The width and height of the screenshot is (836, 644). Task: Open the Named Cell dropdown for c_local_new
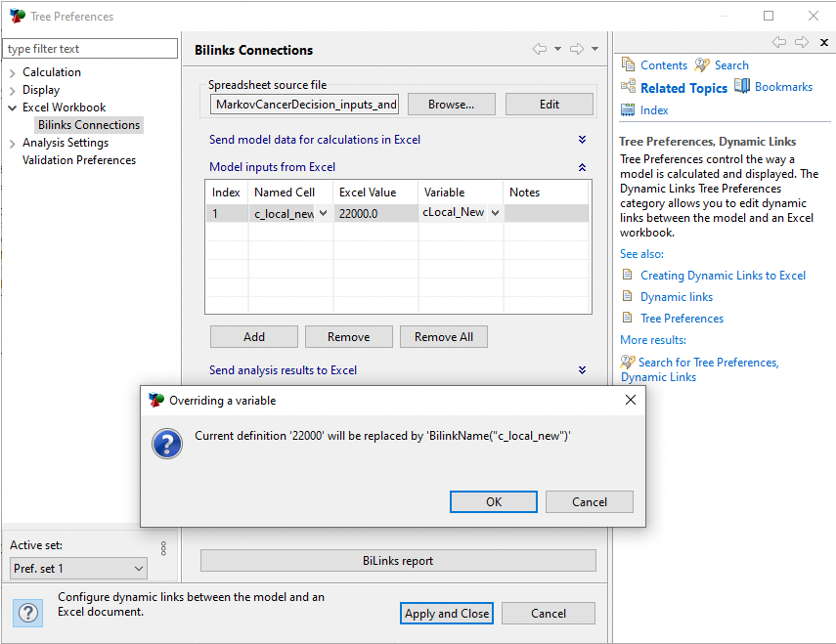[323, 213]
